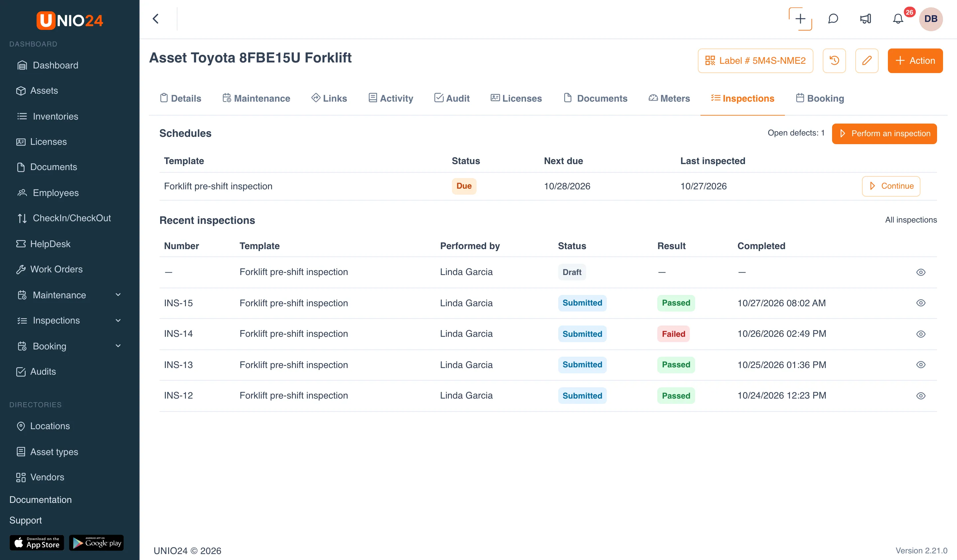This screenshot has height=560, width=957.
Task: Expand the Booking sidebar chevron
Action: 118,346
